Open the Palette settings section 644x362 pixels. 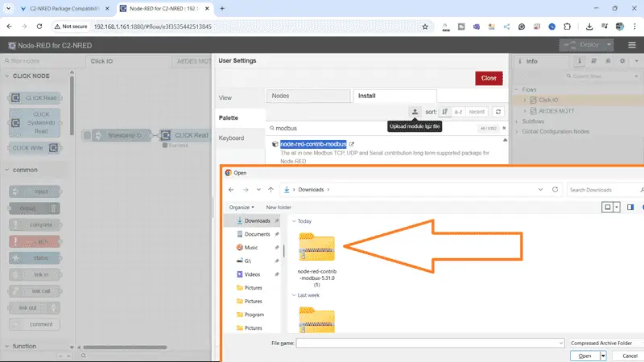229,117
